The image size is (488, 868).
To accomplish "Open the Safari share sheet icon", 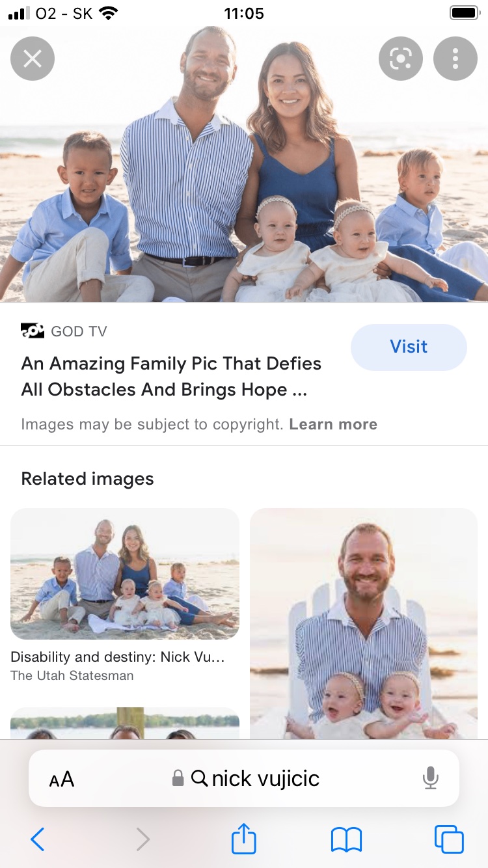I will 244,838.
